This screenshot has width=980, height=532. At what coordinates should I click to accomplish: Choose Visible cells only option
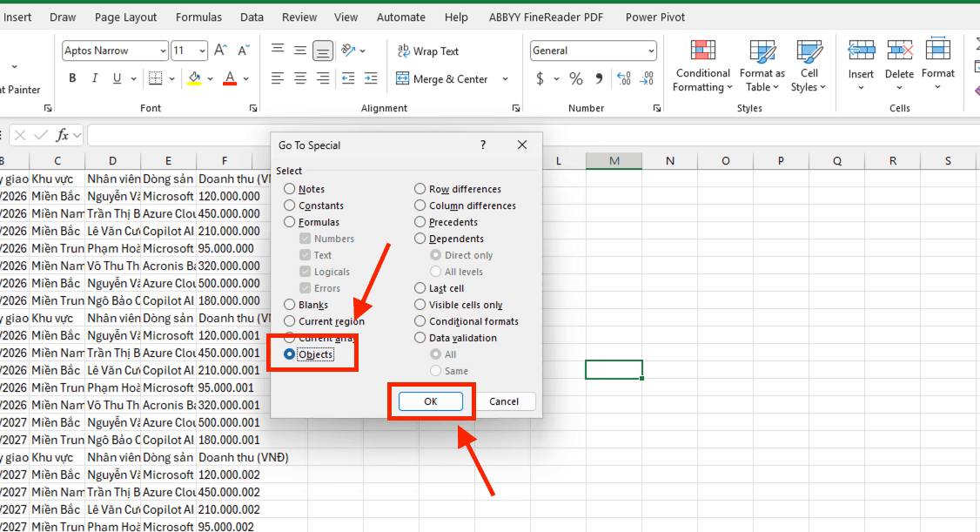pyautogui.click(x=420, y=305)
